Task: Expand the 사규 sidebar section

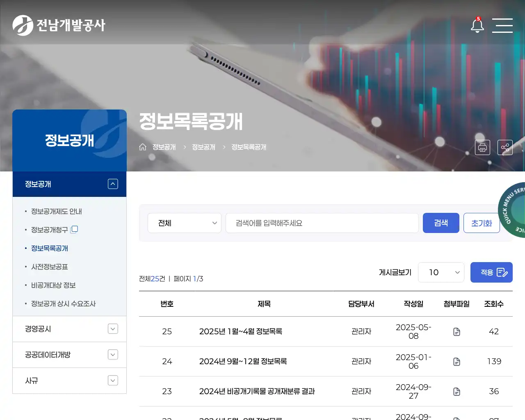Action: tap(113, 381)
